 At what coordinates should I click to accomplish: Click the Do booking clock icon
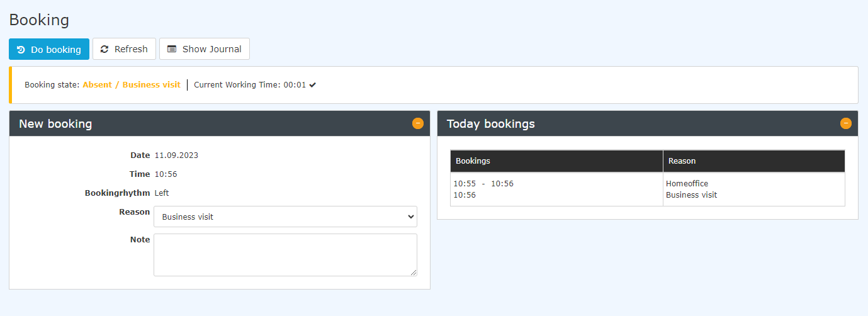(21, 49)
